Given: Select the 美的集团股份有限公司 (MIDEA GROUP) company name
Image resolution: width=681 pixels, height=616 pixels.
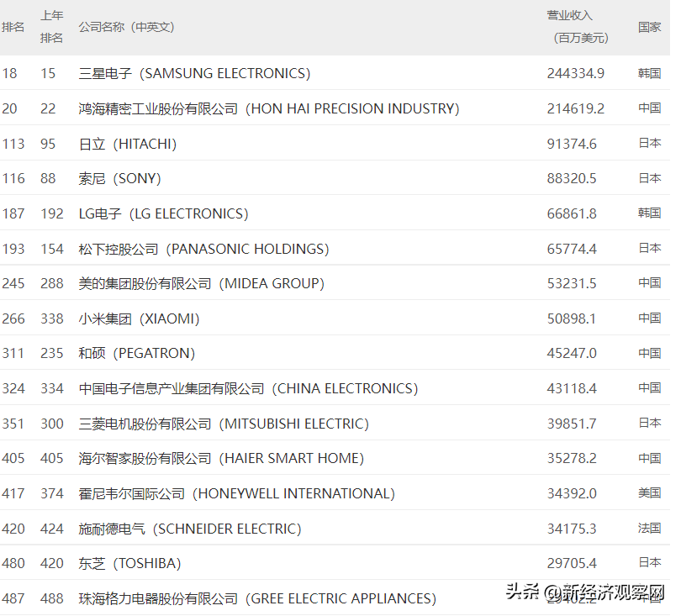Looking at the screenshot, I should pos(202,283).
